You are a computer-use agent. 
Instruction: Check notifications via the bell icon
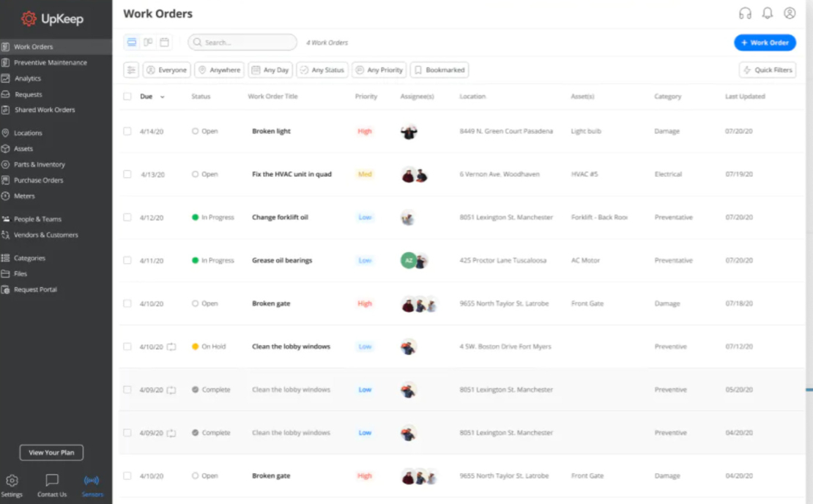(x=767, y=12)
